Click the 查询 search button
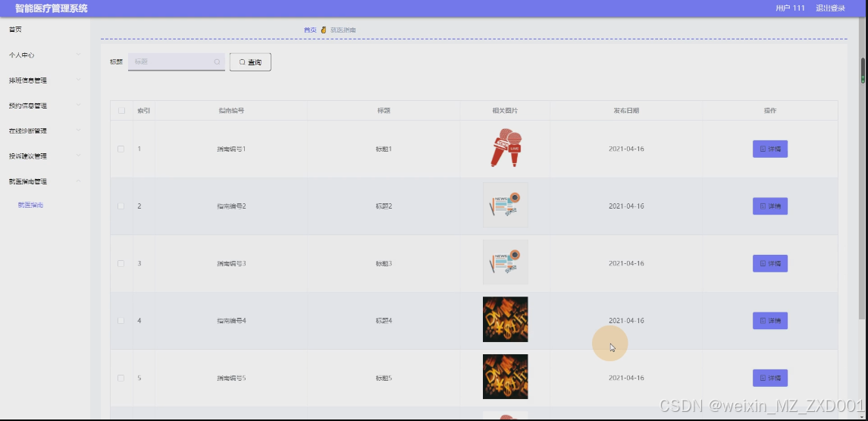Viewport: 868px width, 421px height. [250, 62]
